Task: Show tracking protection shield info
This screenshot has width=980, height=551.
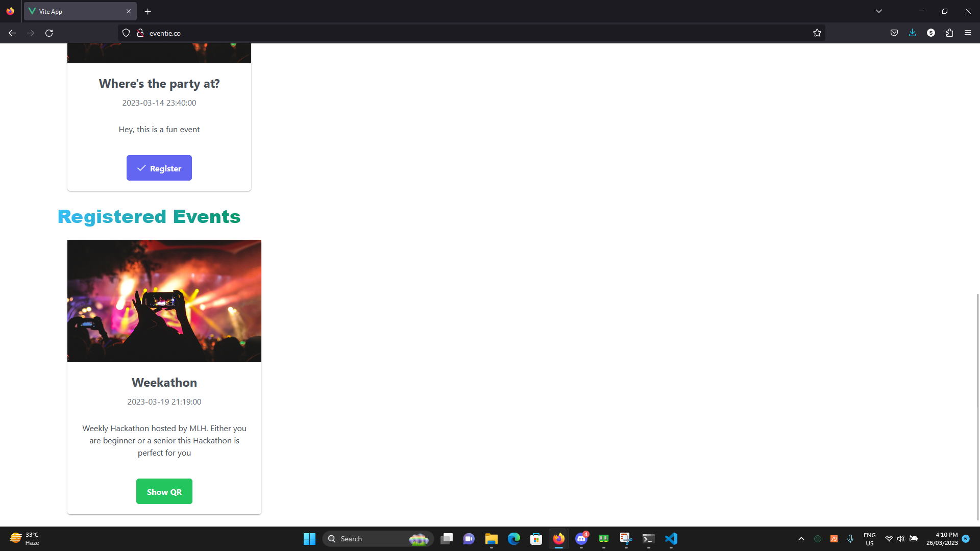Action: (126, 33)
